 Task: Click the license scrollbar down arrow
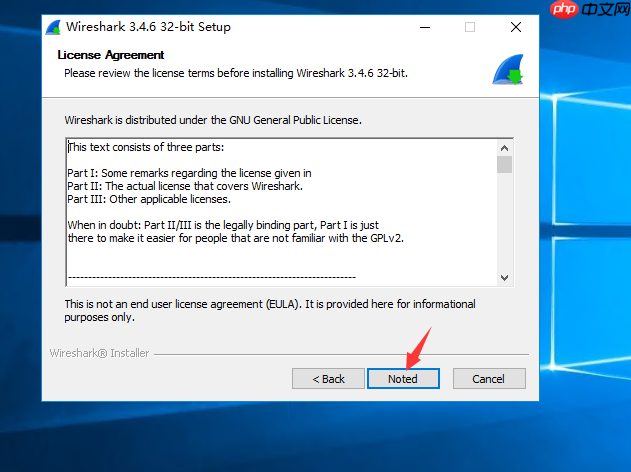[x=505, y=278]
